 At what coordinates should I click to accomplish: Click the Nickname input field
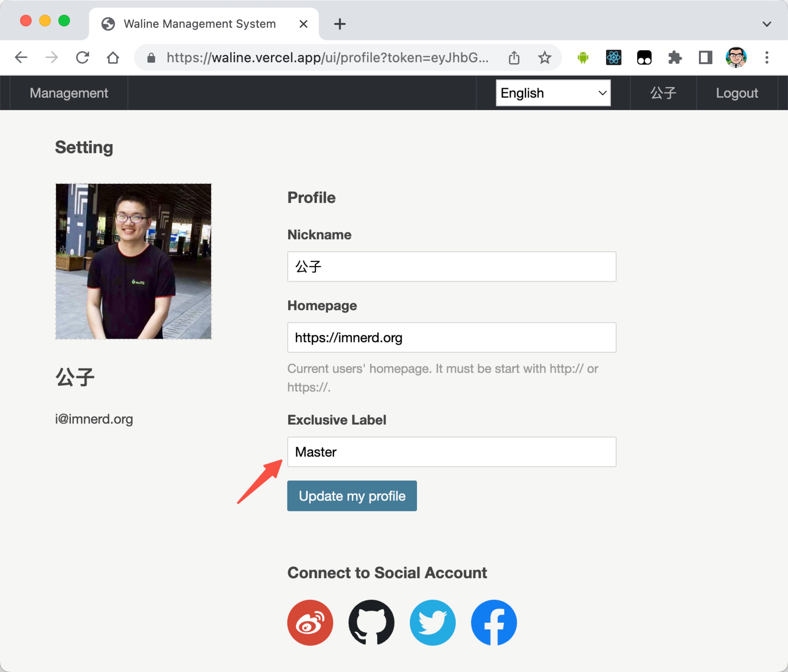pyautogui.click(x=451, y=267)
